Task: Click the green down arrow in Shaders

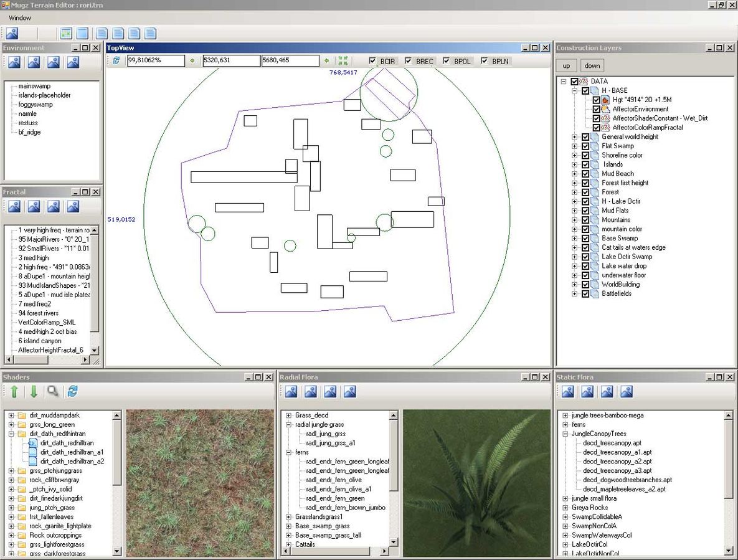Action: (x=34, y=391)
